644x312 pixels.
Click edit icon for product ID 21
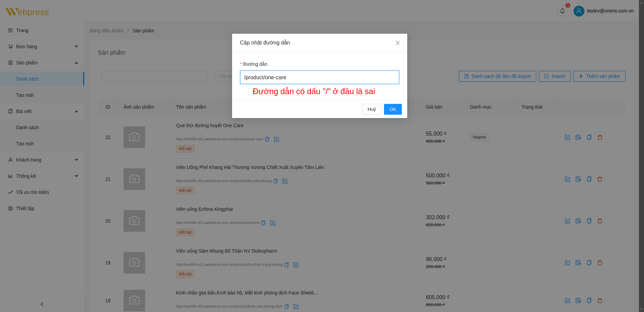[x=567, y=179]
